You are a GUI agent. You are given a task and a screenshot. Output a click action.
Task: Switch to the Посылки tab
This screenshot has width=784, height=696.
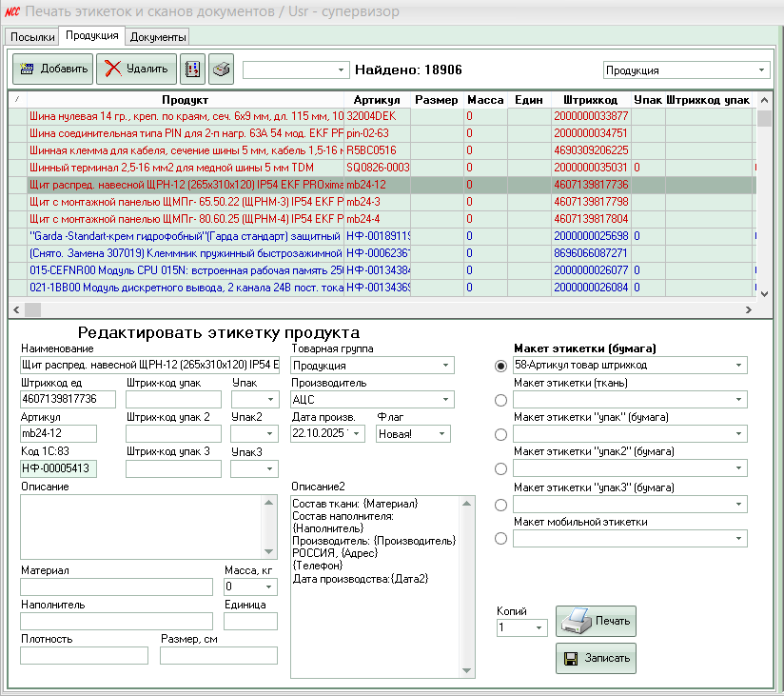tap(32, 37)
